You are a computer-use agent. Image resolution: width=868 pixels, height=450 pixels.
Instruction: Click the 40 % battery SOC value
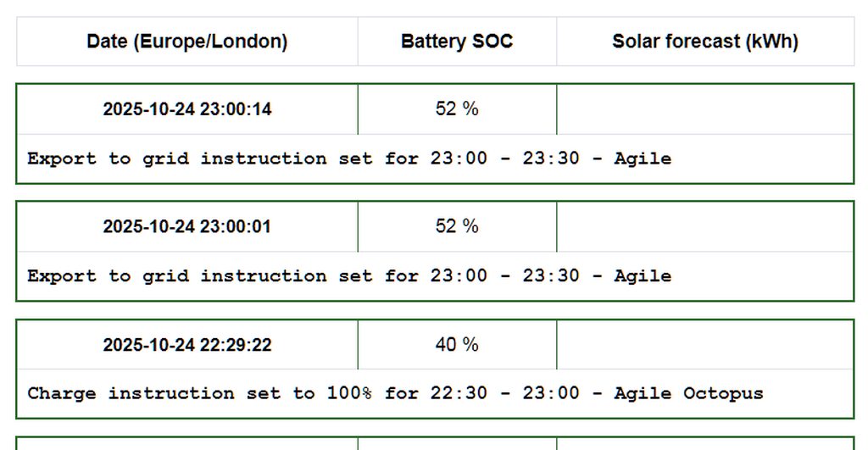[457, 344]
